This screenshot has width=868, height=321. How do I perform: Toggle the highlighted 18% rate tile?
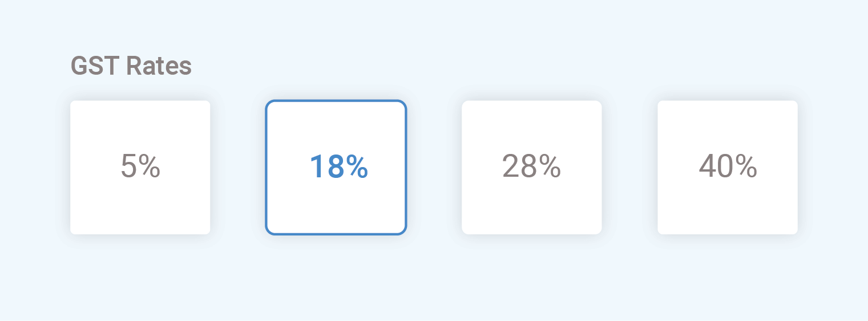[x=336, y=167]
